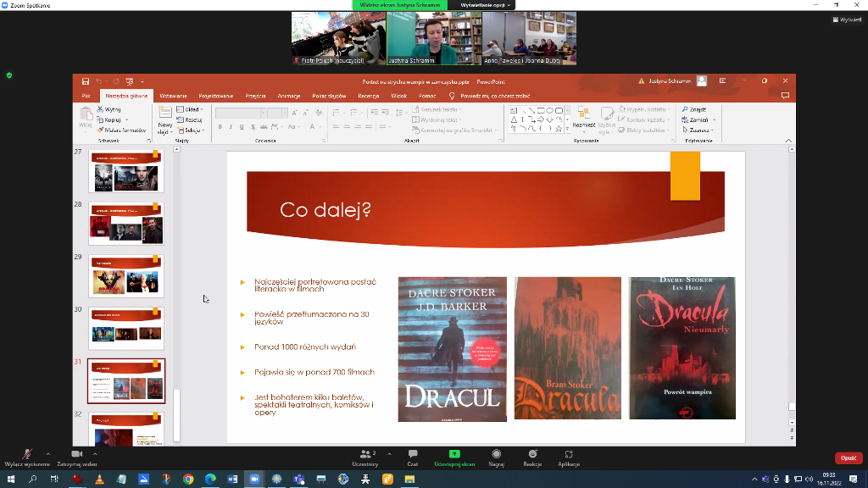Toggle camera with Zatrzymaj wideo
868x488 pixels.
pos(76,454)
